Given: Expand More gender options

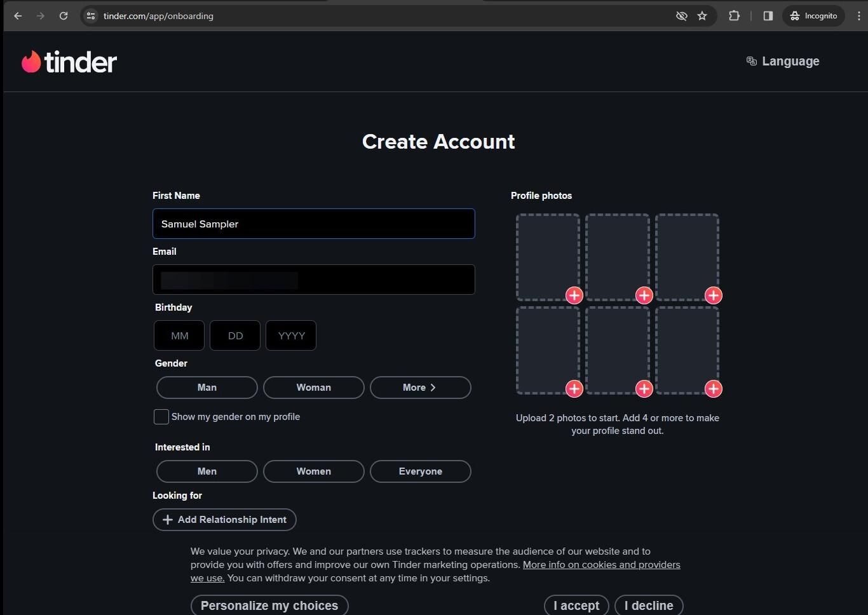Looking at the screenshot, I should click(421, 388).
